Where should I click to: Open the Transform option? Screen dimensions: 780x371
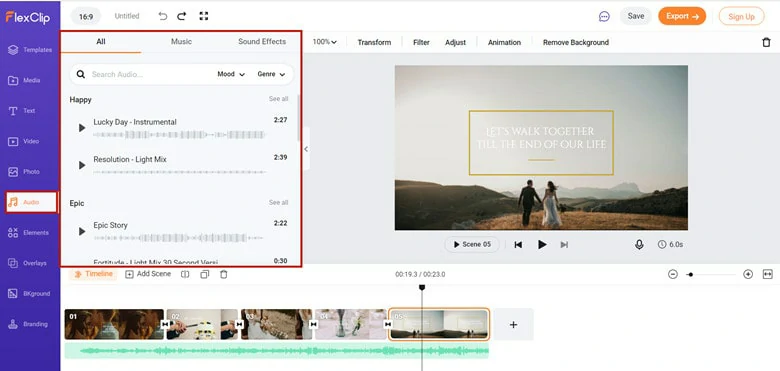(374, 42)
